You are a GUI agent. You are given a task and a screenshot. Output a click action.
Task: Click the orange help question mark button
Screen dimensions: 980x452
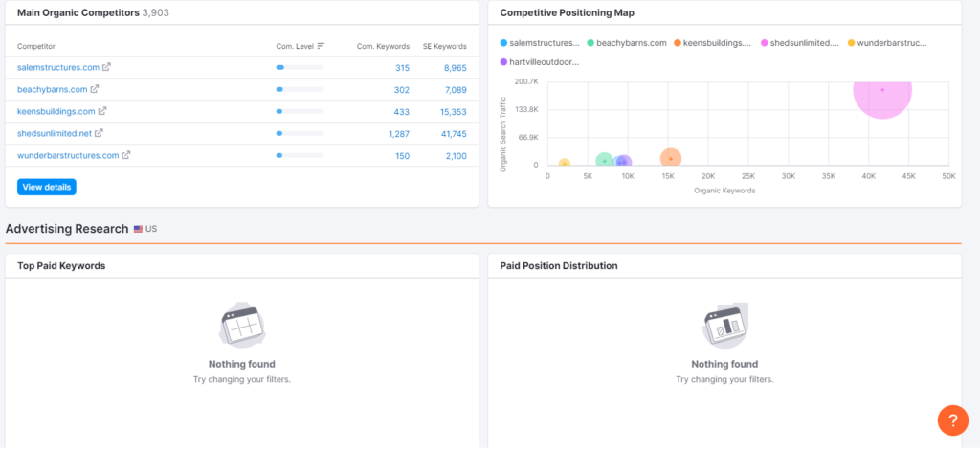click(x=952, y=420)
